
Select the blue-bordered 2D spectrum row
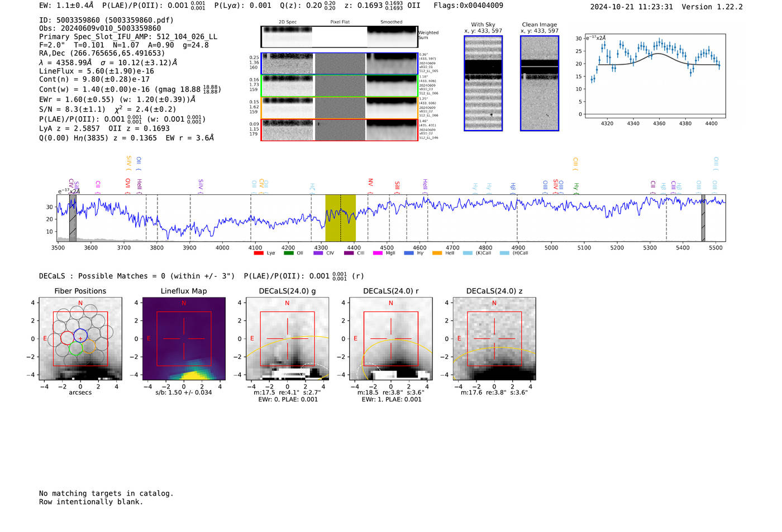pos(339,64)
